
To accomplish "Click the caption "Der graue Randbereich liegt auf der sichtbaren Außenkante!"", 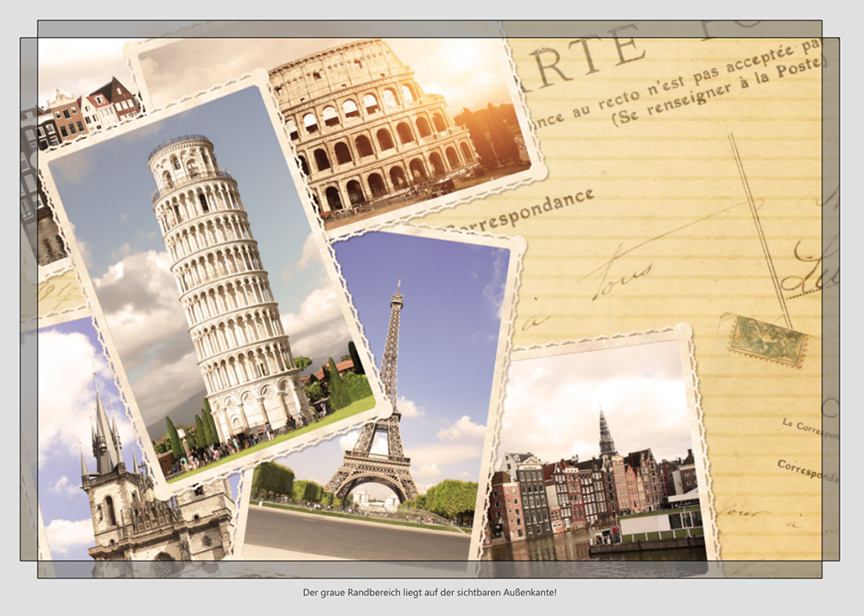I will [x=429, y=593].
